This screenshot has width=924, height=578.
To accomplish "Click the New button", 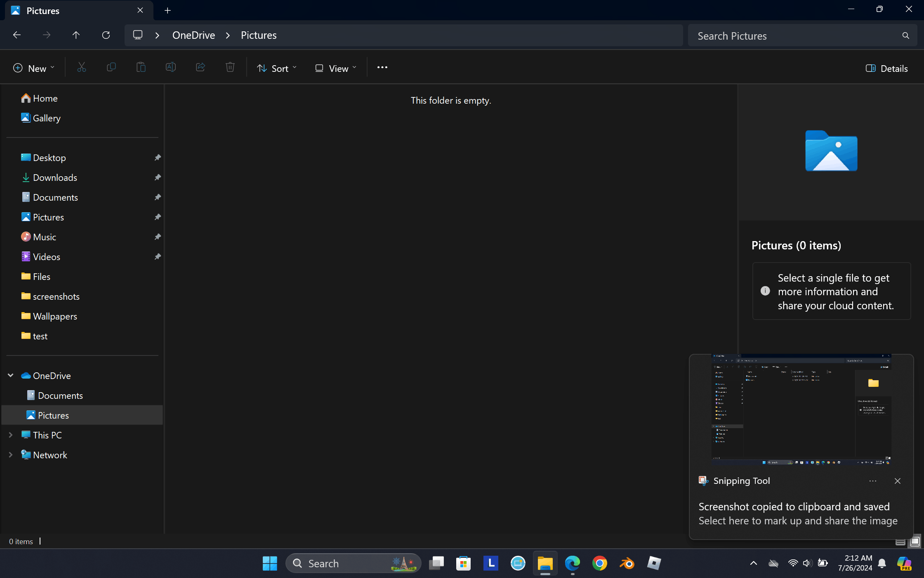I will (34, 69).
